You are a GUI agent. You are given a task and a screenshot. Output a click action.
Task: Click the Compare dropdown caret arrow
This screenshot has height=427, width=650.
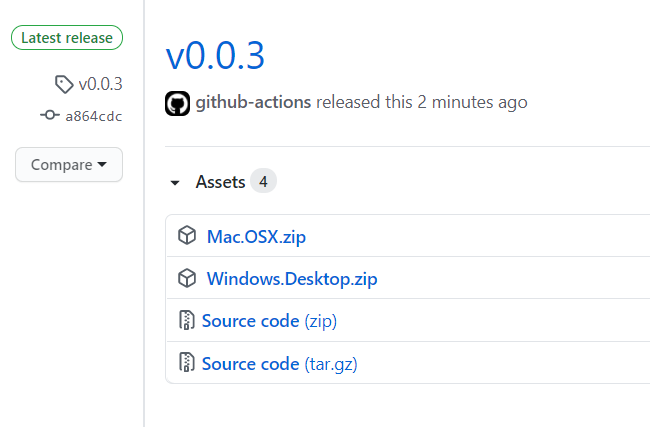click(102, 165)
